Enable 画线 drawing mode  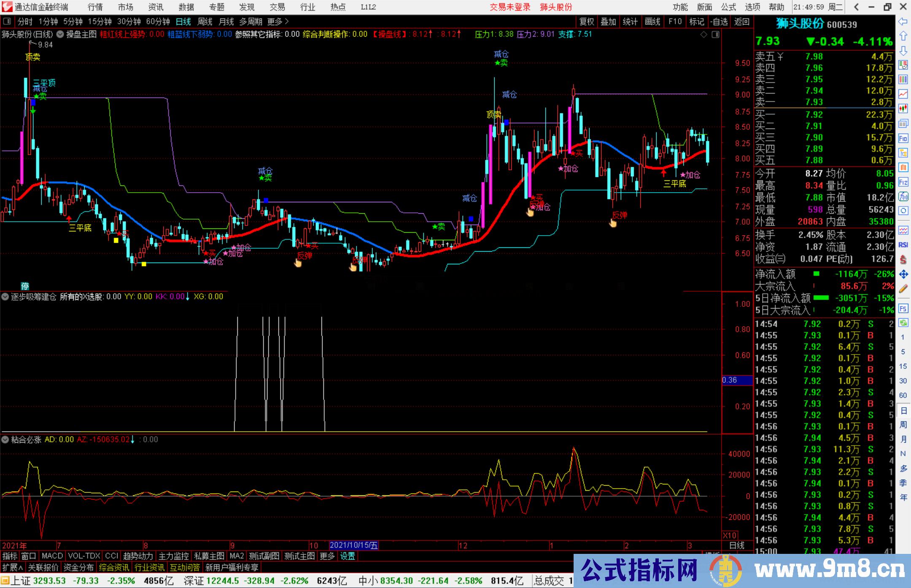point(653,21)
